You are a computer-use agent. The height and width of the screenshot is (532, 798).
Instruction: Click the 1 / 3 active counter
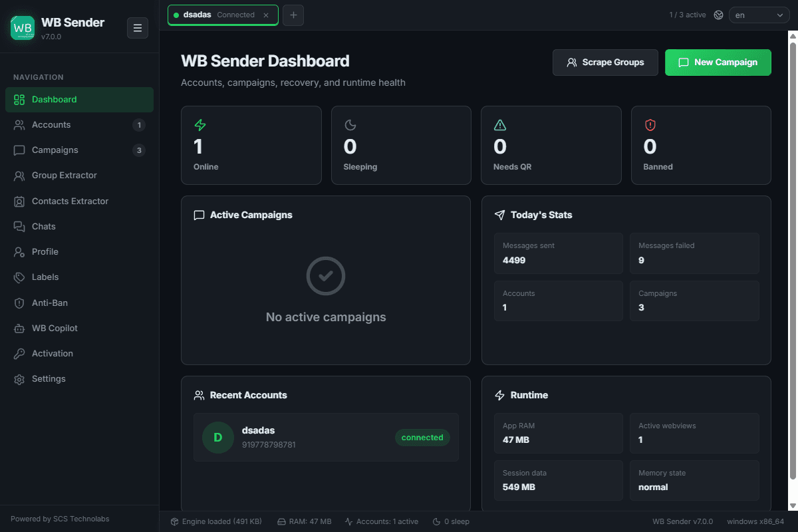click(688, 15)
